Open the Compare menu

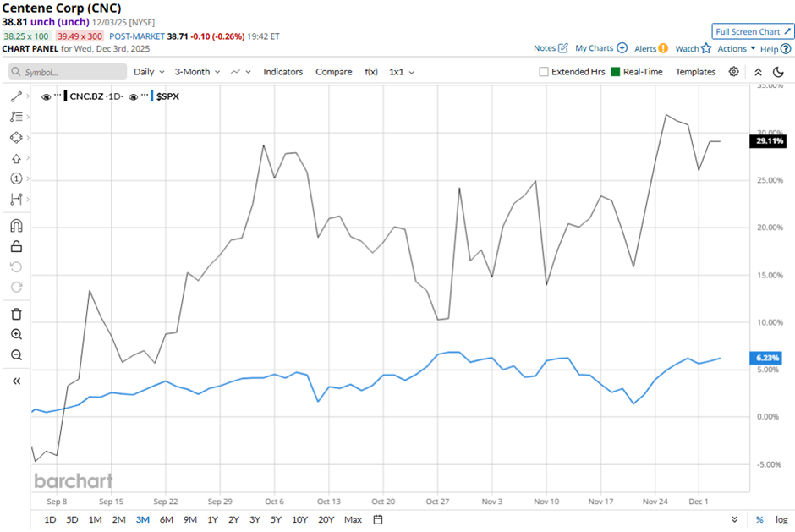(x=333, y=72)
